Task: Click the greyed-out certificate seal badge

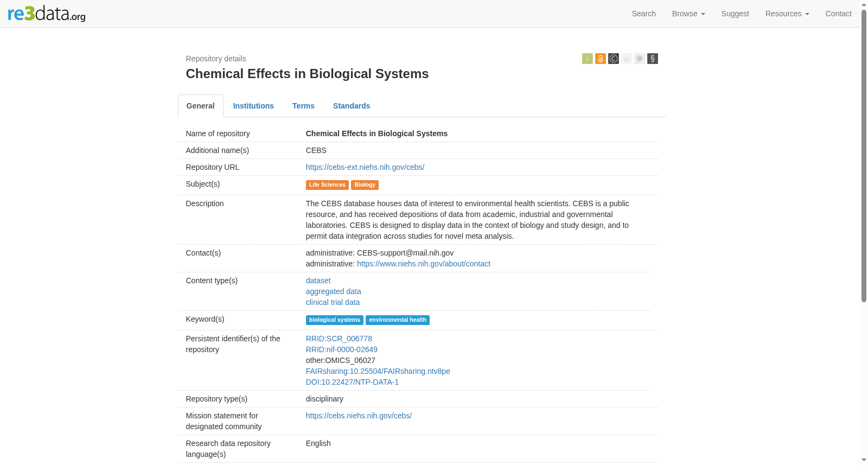Action: (x=639, y=59)
